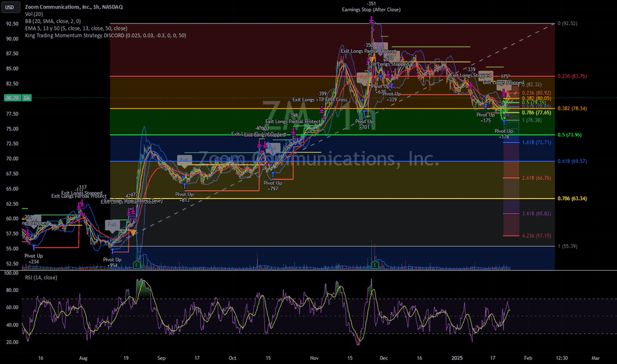
Task: Click the Fib extension 1.618 (72.71) label
Action: pos(536,142)
